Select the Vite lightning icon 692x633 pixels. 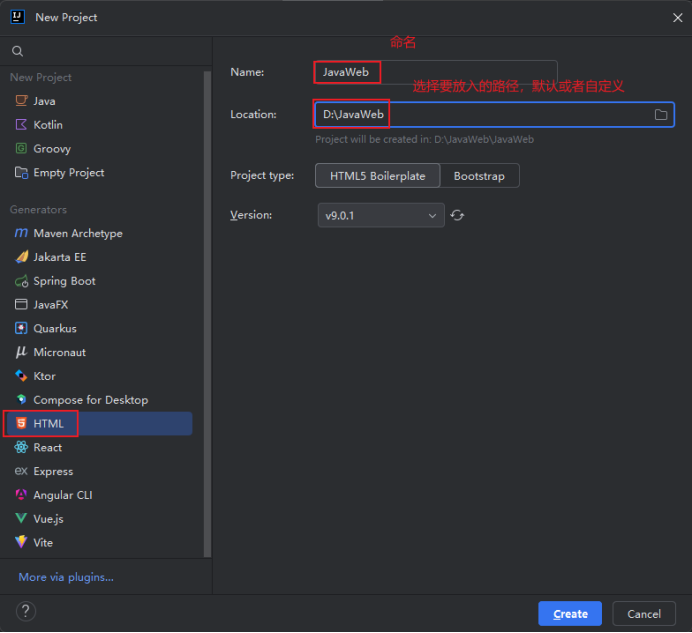[x=21, y=542]
